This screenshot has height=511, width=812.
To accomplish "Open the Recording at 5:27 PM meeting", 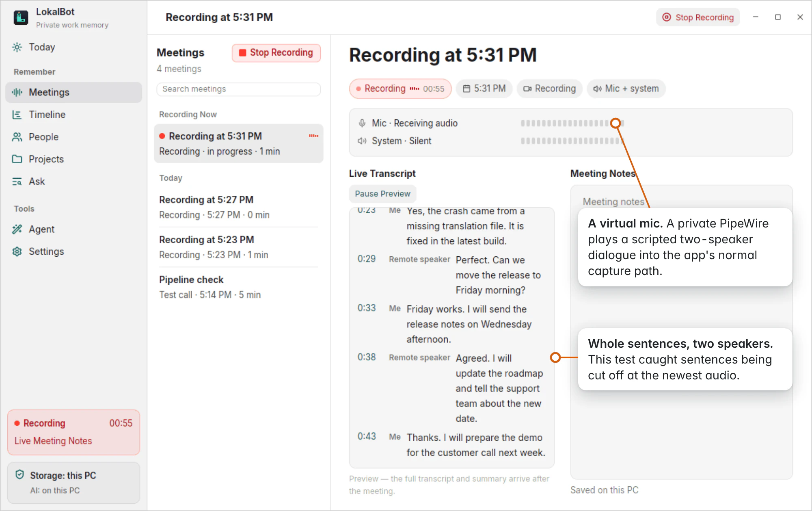I will [239, 207].
